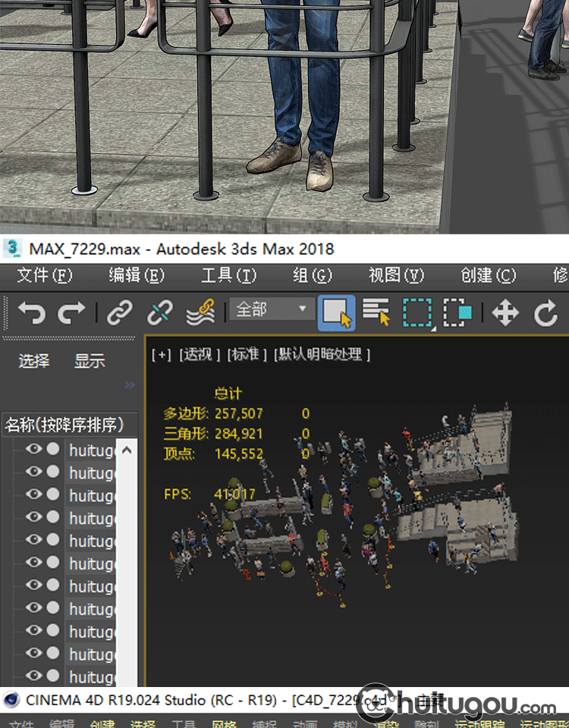Image resolution: width=569 pixels, height=728 pixels.
Task: Open the [默认明暗处理] shading viewport menu
Action: [x=322, y=354]
